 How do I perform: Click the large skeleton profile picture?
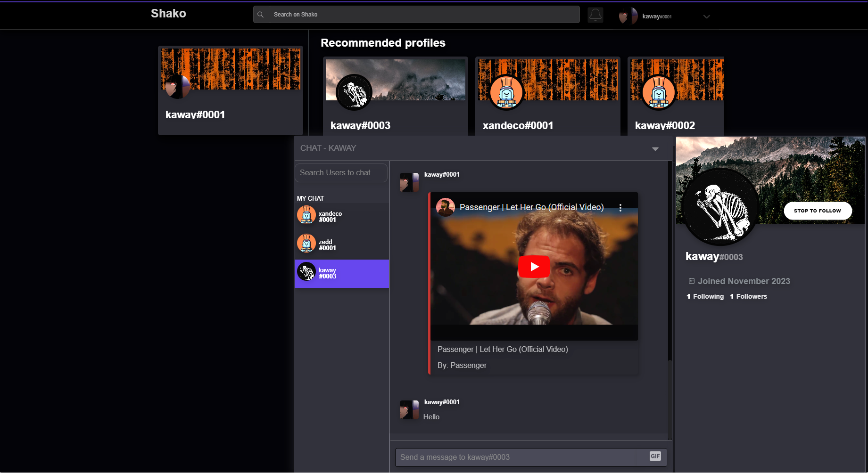720,207
